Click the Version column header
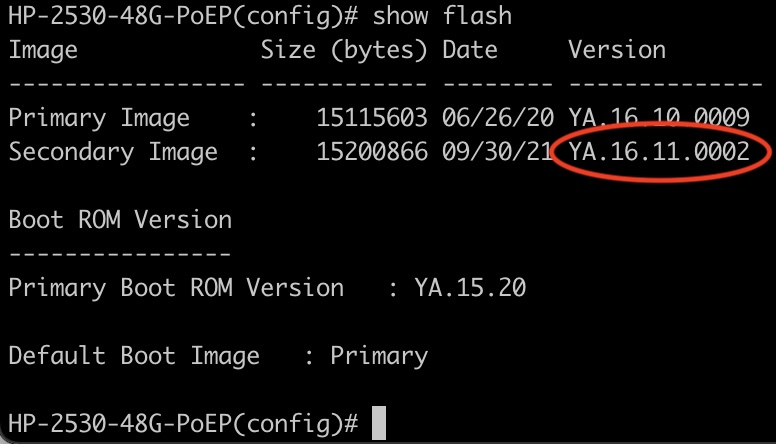 coord(616,50)
